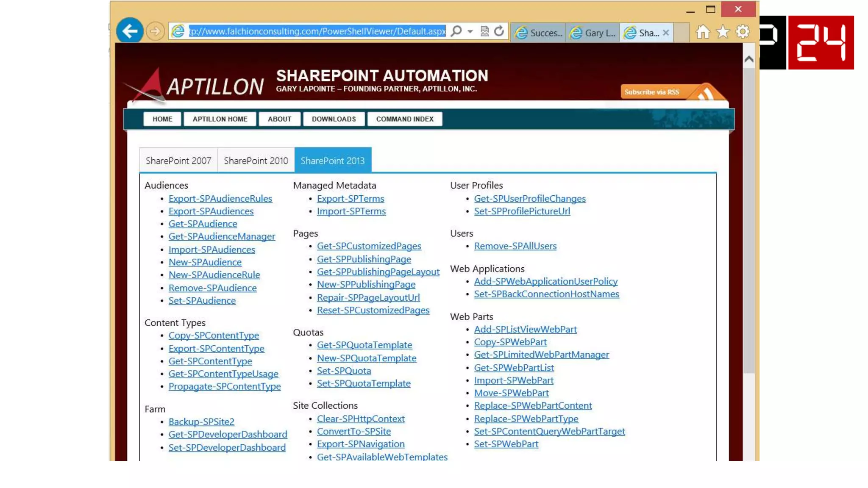Switch to the SharePoint 2010 tab
Image resolution: width=868 pixels, height=488 pixels.
pyautogui.click(x=256, y=161)
